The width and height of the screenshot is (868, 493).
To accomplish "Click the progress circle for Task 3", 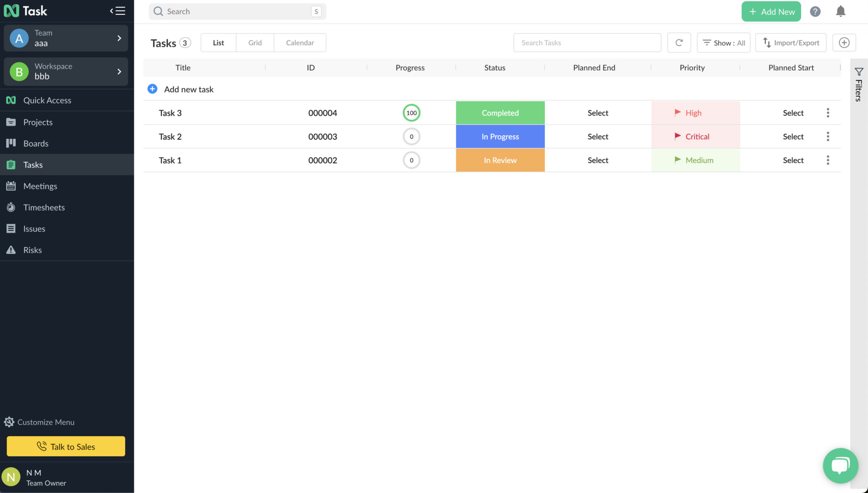I will 411,113.
